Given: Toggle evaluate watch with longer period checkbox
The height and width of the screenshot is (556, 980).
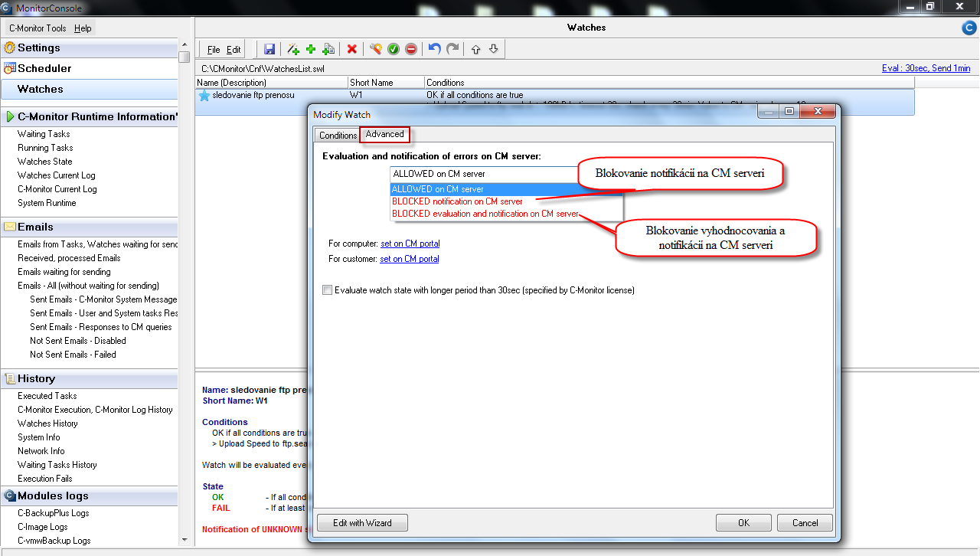Looking at the screenshot, I should tap(328, 290).
